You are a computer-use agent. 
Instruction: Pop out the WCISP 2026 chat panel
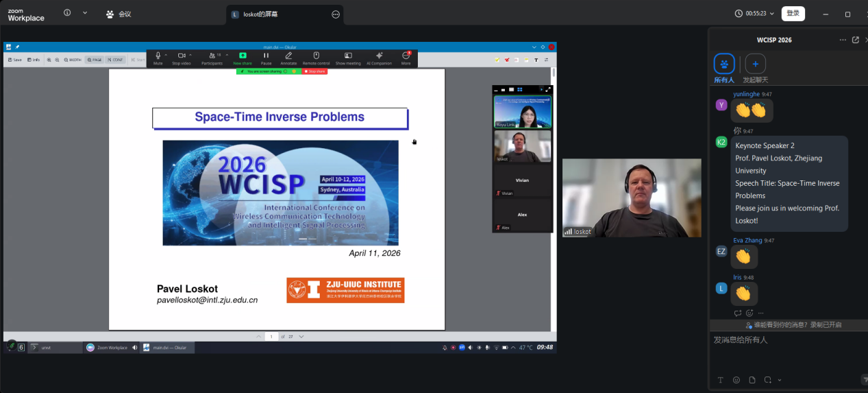coord(855,40)
